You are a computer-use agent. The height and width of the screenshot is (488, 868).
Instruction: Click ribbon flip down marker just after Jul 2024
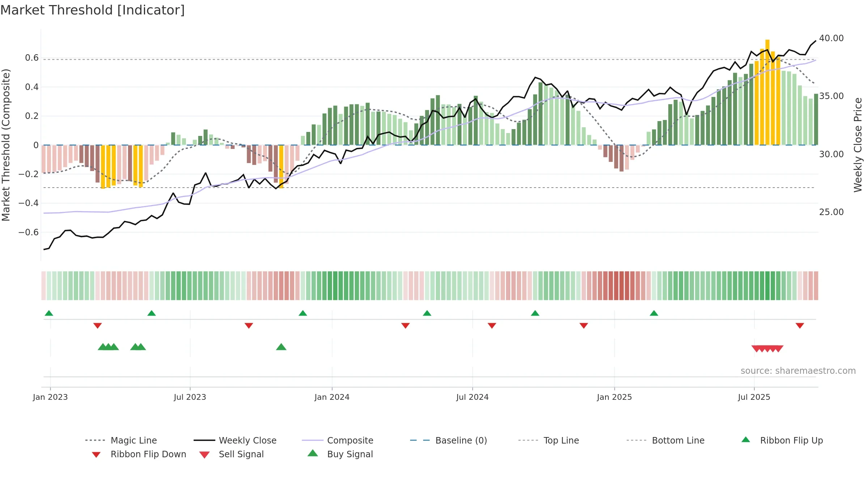click(492, 326)
